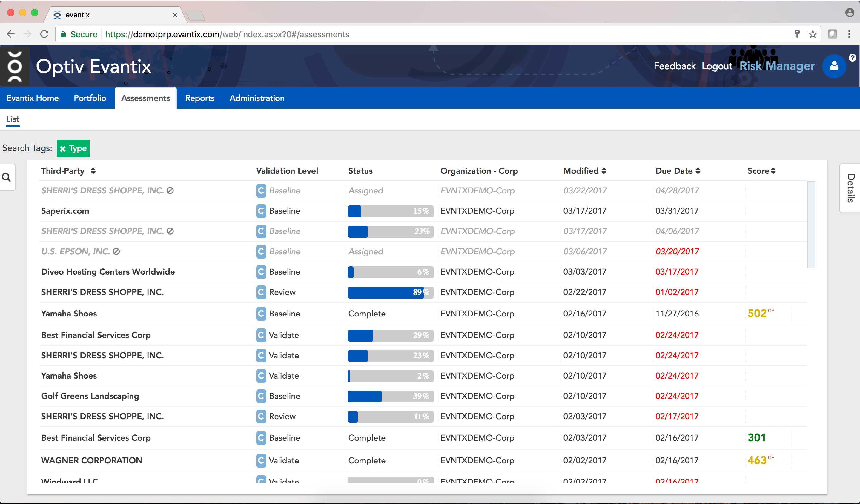Click the 6% progress bar for Diveo Hosting
Screen dimensions: 860x504
coord(390,272)
